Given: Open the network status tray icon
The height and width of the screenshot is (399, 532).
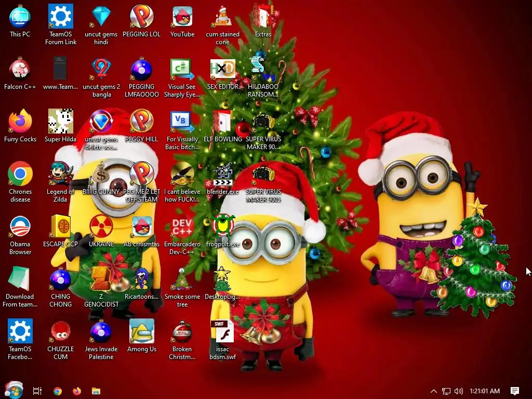Looking at the screenshot, I should tap(446, 391).
